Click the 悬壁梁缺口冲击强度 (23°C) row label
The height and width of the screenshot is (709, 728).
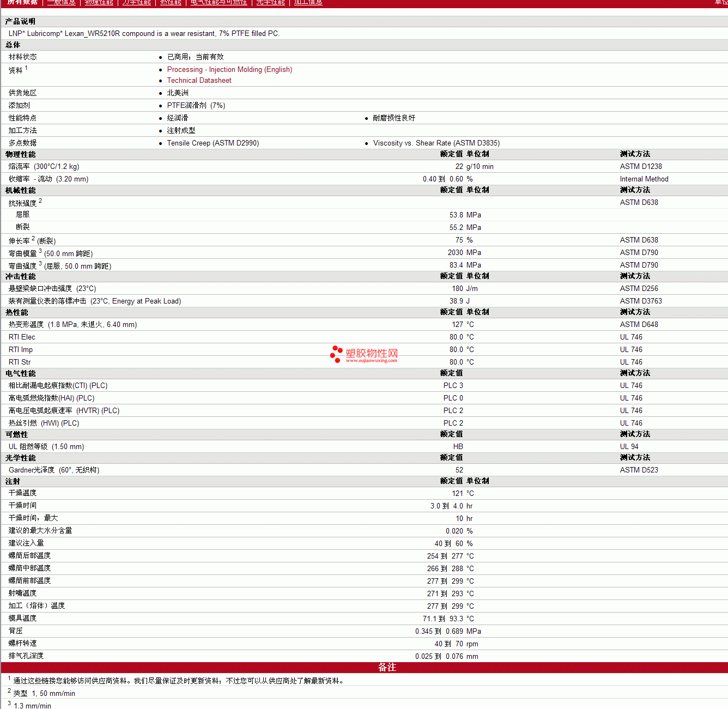52,289
